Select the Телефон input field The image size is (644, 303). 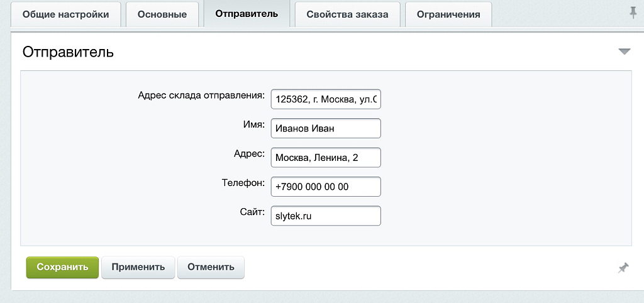coord(326,187)
